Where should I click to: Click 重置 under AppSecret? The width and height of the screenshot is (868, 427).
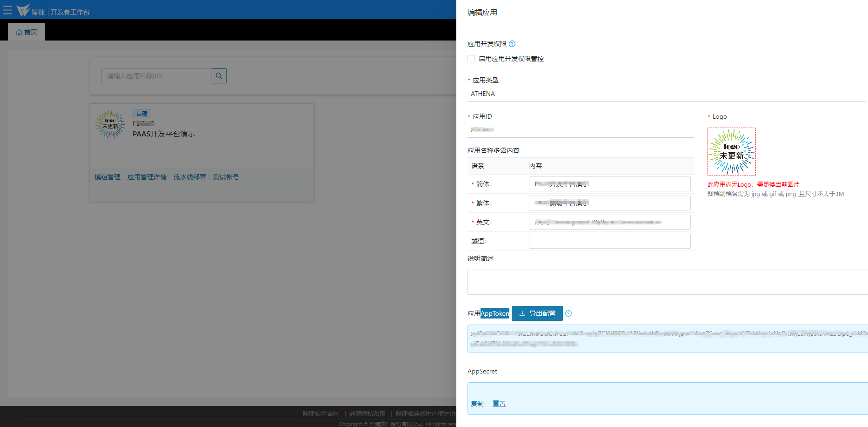(x=499, y=404)
